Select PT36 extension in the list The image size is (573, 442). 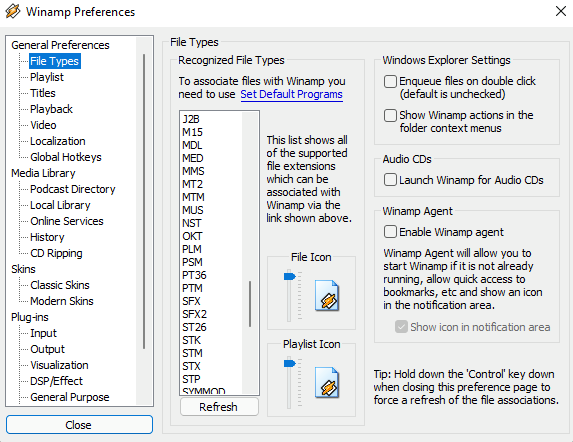point(194,275)
